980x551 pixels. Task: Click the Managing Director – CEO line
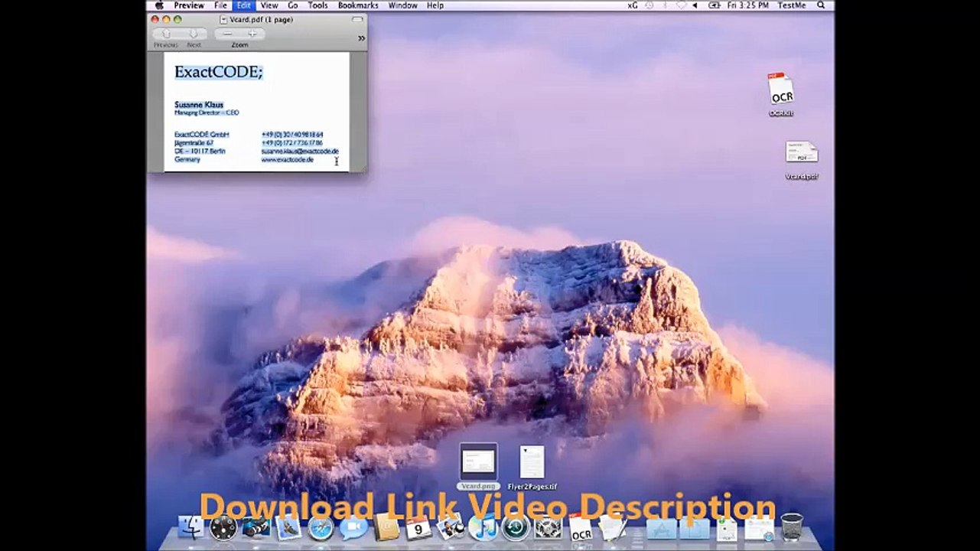tap(207, 112)
